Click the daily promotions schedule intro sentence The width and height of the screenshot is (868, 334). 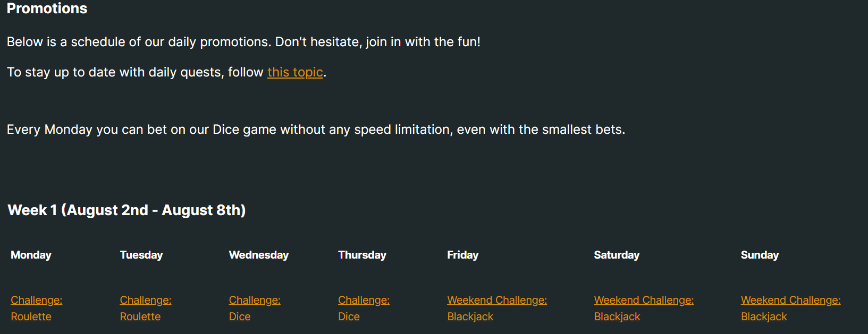click(x=243, y=42)
